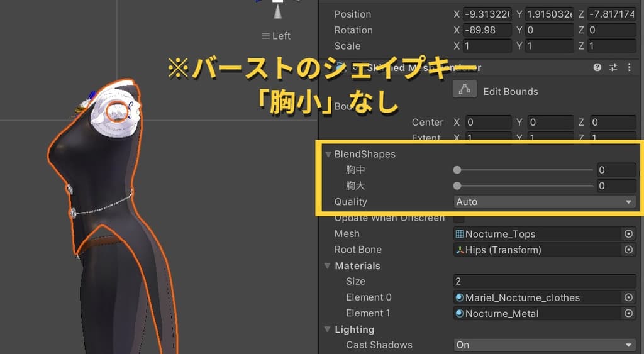Screen dimensions: 644x354
Task: Edit the 胸大 blendshape value field
Action: coord(616,186)
